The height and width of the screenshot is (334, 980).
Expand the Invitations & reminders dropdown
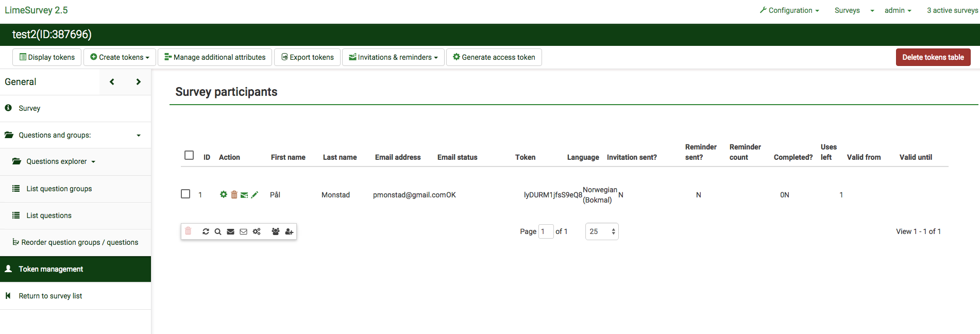pos(394,57)
